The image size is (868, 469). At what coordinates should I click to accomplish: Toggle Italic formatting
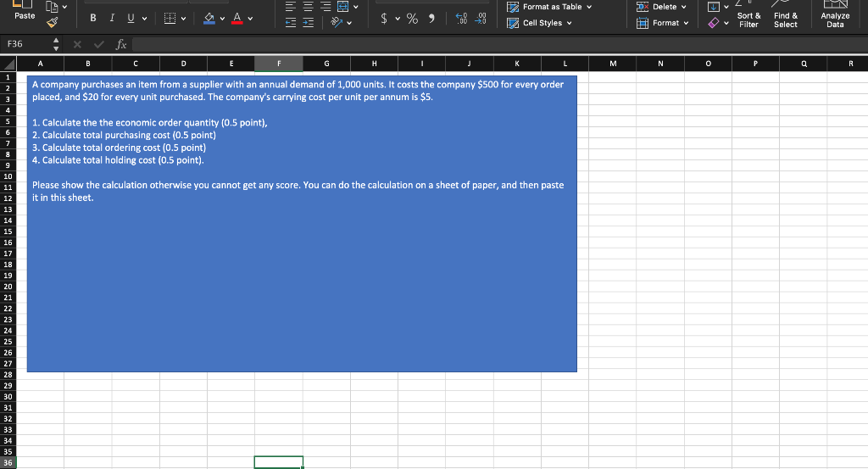112,19
